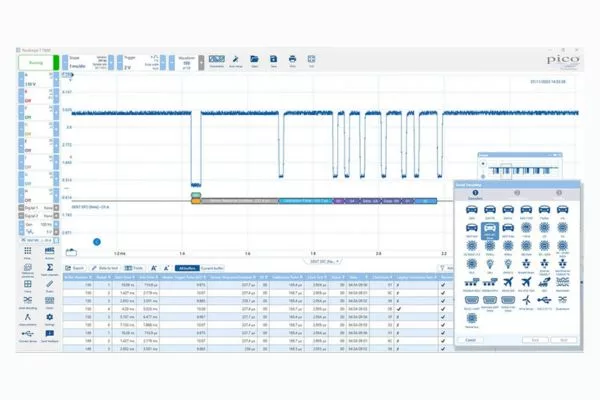This screenshot has width=600, height=400.
Task: Open the Rulers pencil tool in the sidebar
Action: click(x=50, y=286)
